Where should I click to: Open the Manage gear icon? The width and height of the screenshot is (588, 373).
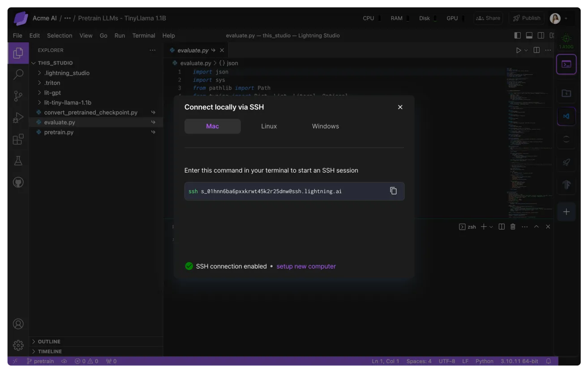pos(18,345)
